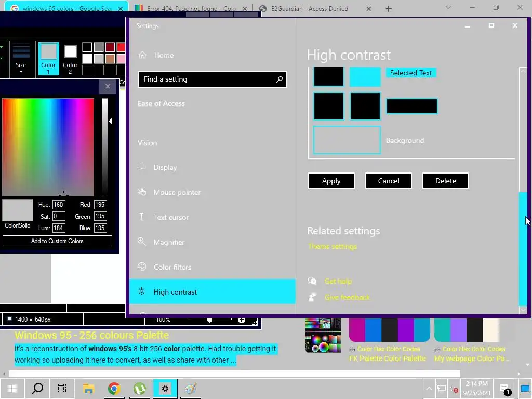
Task: Click the Background color swatch
Action: pyautogui.click(x=347, y=140)
